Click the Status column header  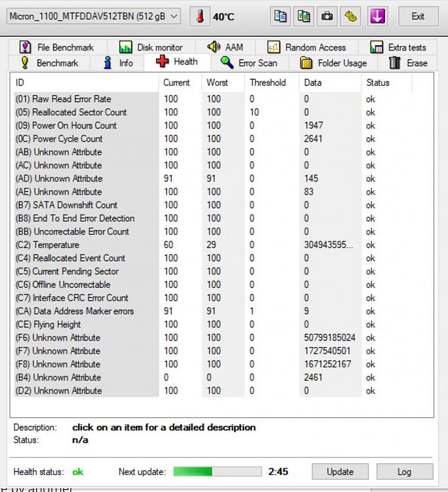(387, 83)
